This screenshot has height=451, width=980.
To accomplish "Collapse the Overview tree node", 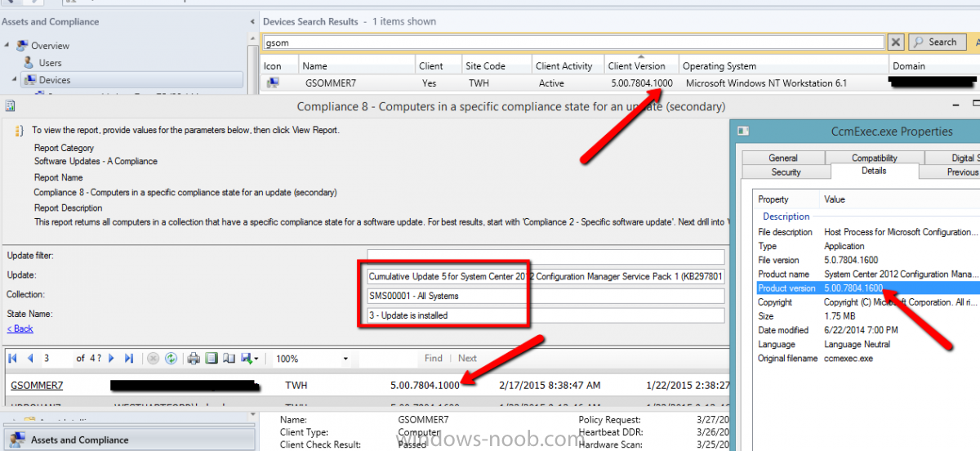I will 6,46.
